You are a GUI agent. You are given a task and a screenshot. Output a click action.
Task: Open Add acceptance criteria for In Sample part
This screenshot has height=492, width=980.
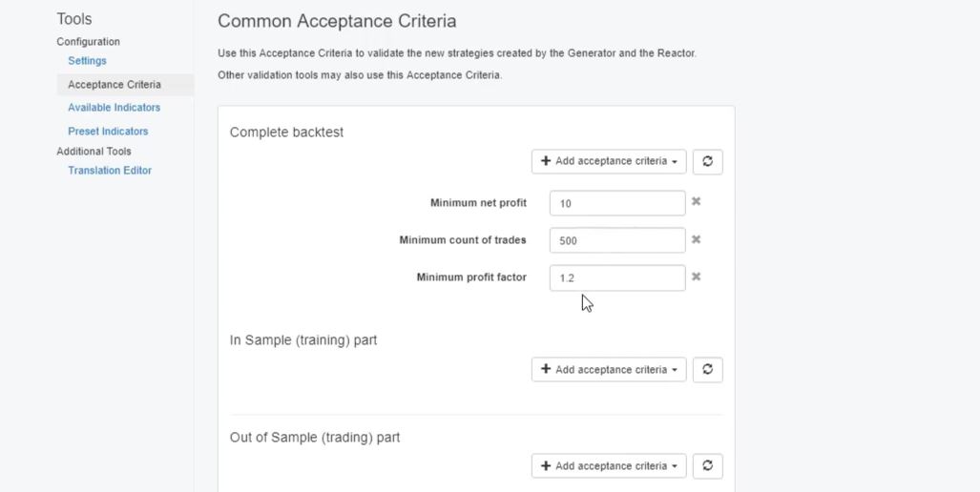pos(609,370)
